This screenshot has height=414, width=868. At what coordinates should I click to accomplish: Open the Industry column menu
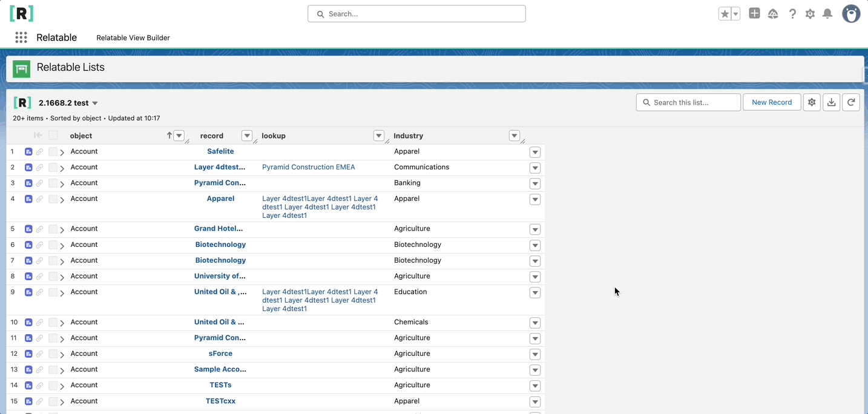pyautogui.click(x=515, y=136)
